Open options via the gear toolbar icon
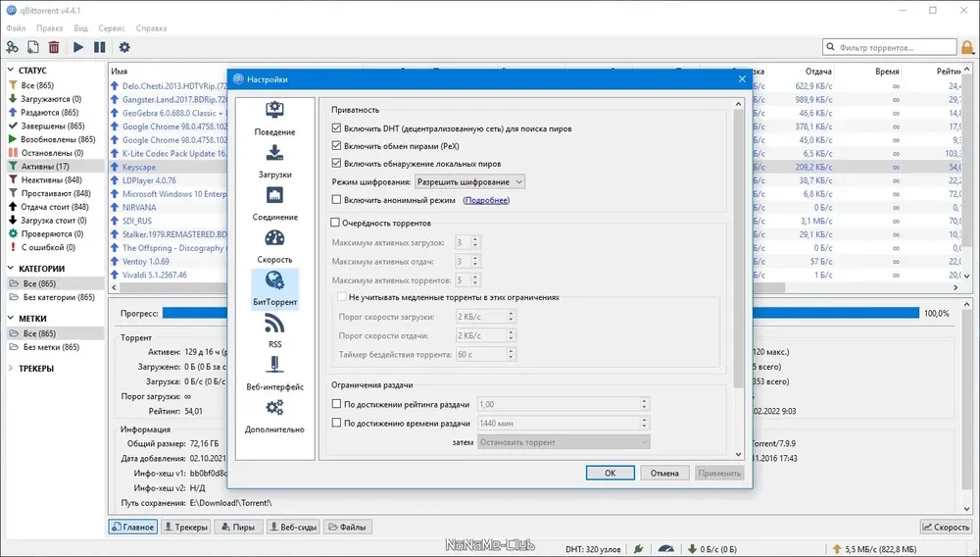The width and height of the screenshot is (980, 557). (124, 47)
